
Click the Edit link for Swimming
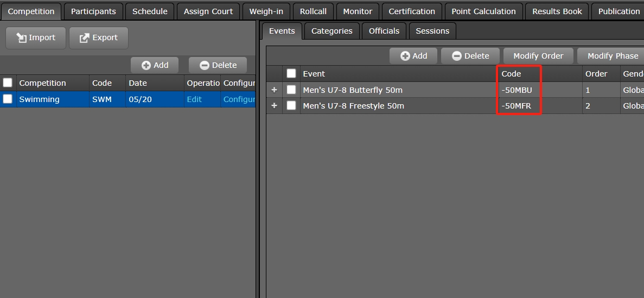point(194,99)
